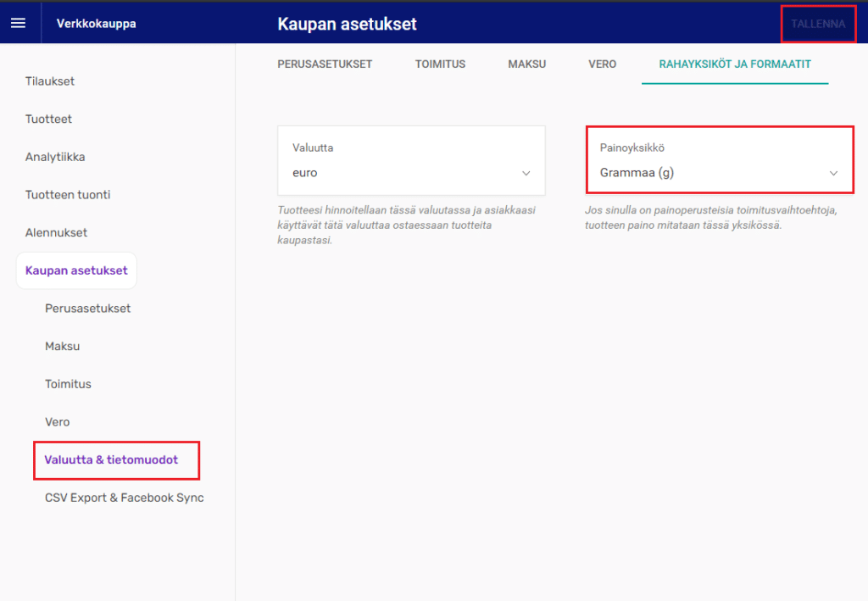The image size is (868, 601).
Task: Click Perusasetukset in the sidebar submenu
Action: [88, 309]
